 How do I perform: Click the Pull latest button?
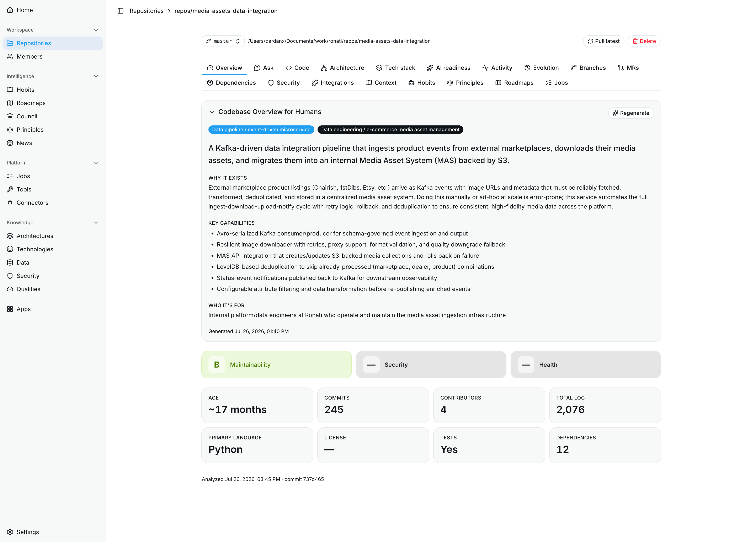pos(604,41)
